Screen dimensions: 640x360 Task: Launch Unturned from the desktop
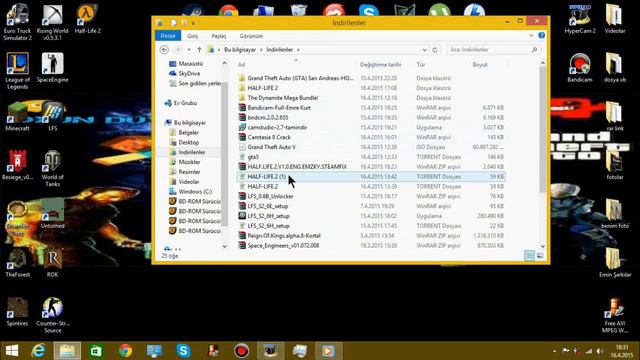pyautogui.click(x=53, y=214)
